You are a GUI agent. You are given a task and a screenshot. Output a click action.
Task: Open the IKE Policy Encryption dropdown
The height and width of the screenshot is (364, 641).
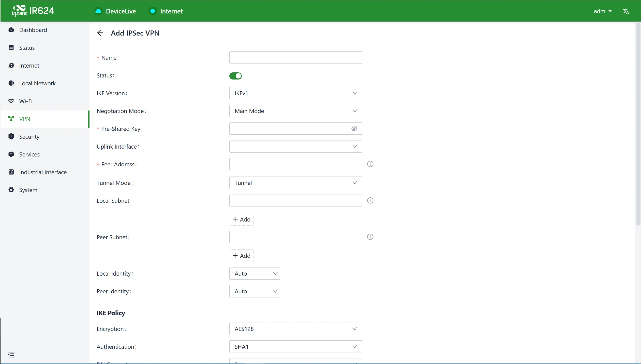tap(296, 329)
